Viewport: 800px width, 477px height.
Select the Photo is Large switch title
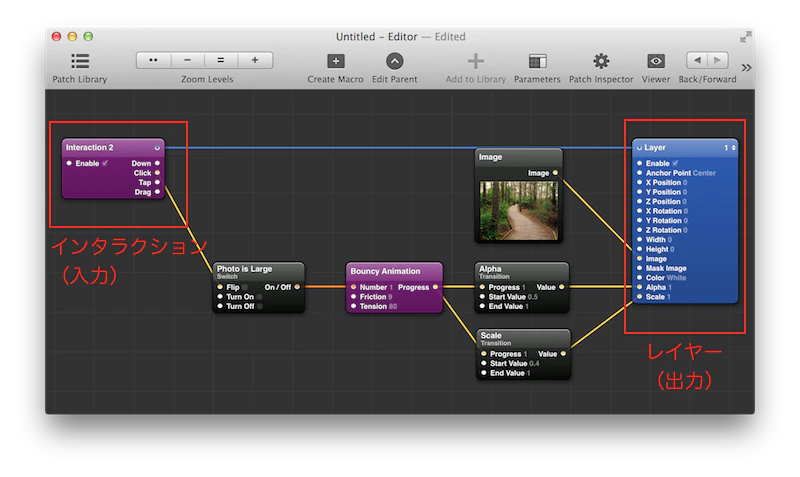coord(244,269)
